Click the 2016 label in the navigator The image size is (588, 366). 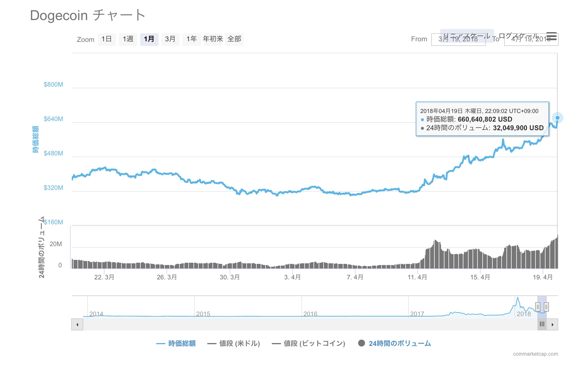[x=310, y=314]
